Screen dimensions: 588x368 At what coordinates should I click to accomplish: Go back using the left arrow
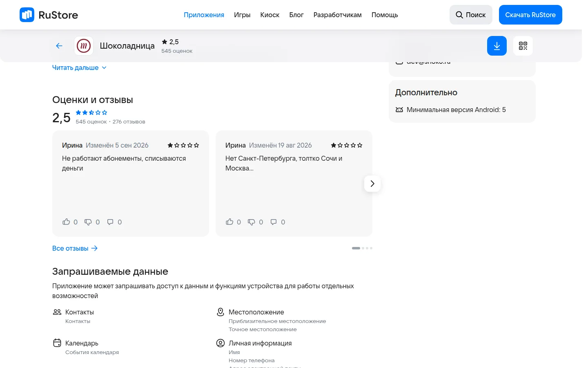click(59, 46)
